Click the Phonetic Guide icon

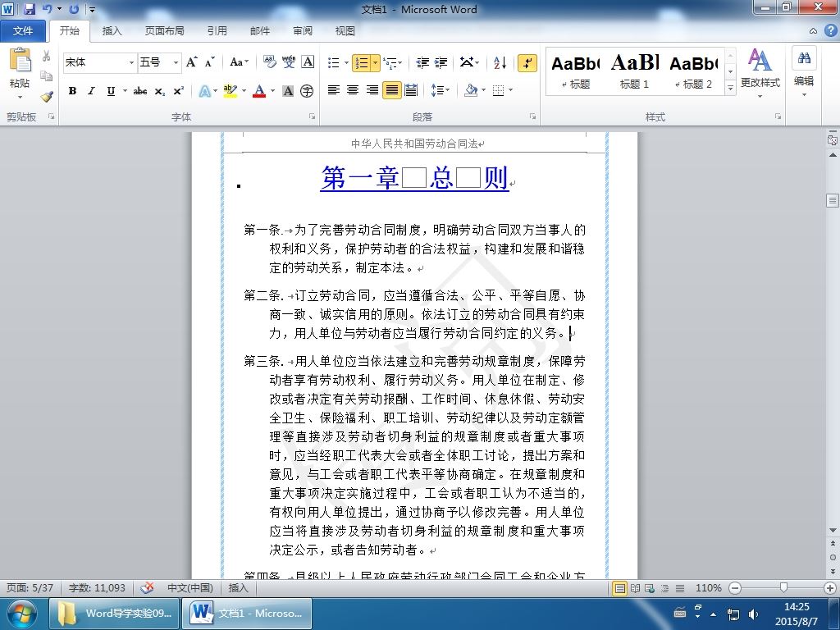click(289, 62)
